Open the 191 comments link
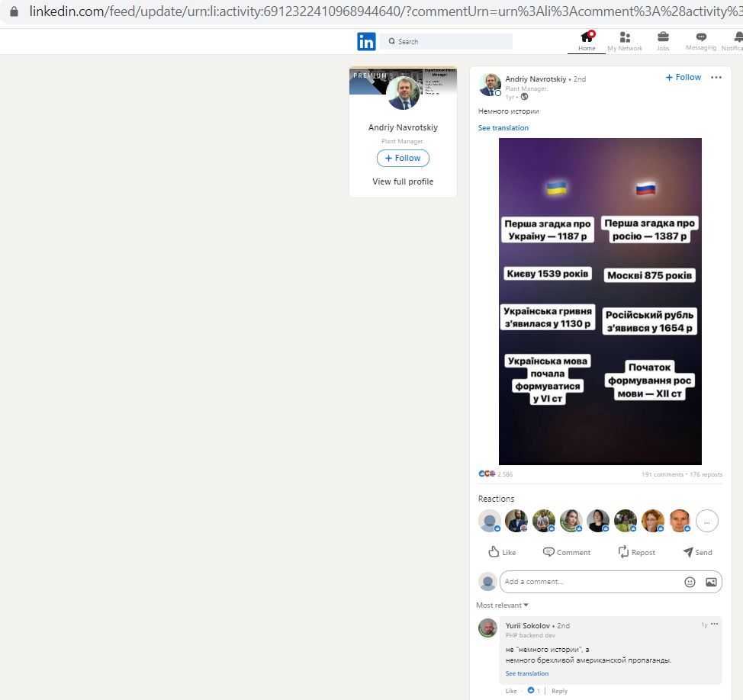Image resolution: width=743 pixels, height=700 pixels. [662, 474]
